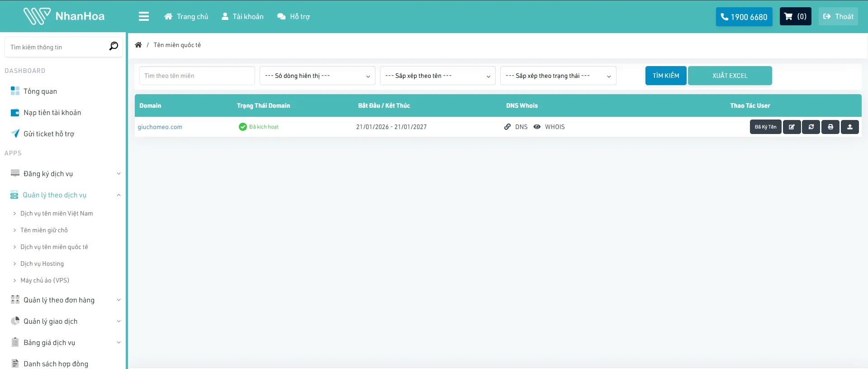Click the hamburger menu icon
Screen dimensions: 868x369
click(x=144, y=17)
